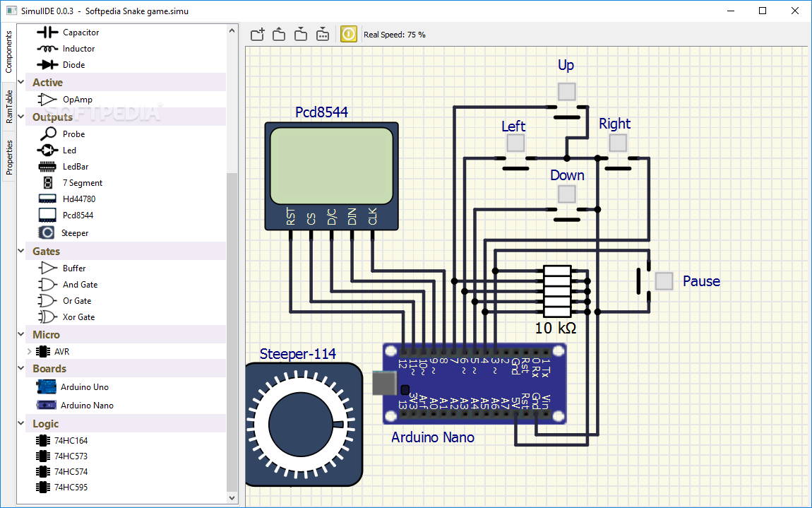Select the And Gate icon
The width and height of the screenshot is (812, 508).
coord(47,285)
